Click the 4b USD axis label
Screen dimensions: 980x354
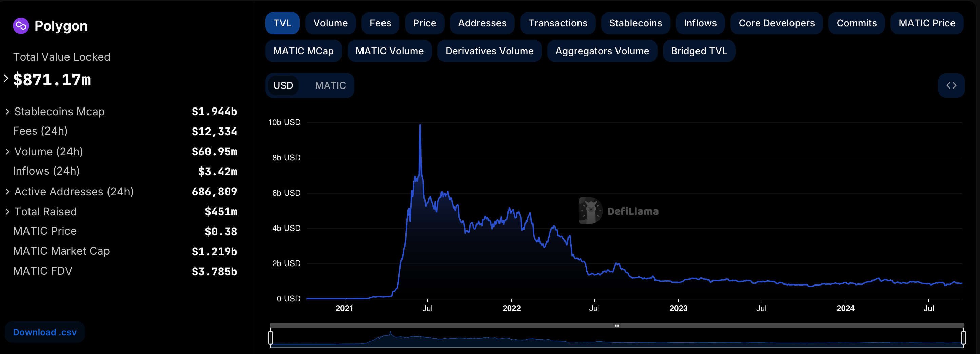pyautogui.click(x=286, y=228)
